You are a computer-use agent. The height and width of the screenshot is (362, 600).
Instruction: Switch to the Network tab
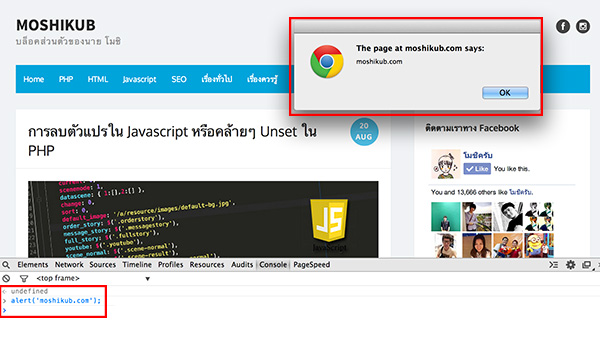tap(69, 265)
